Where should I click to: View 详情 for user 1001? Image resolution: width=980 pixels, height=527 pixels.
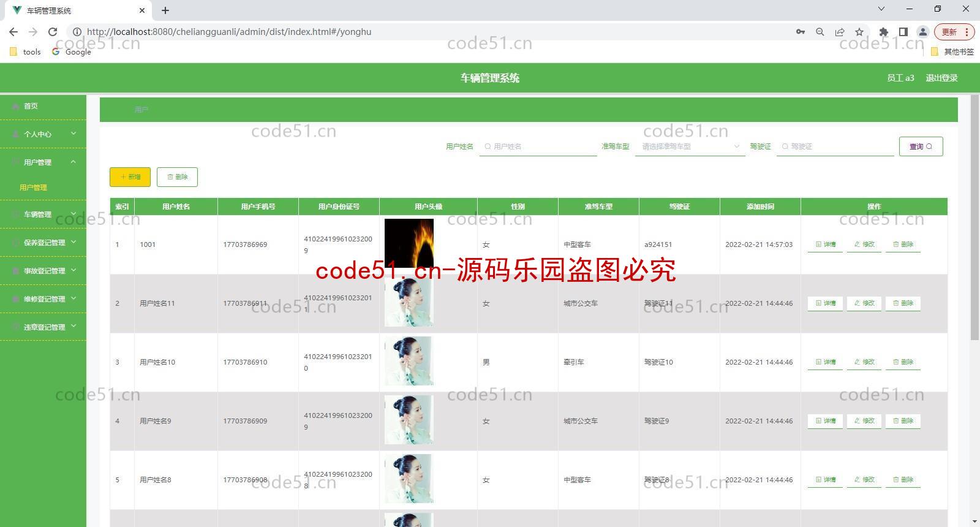pyautogui.click(x=825, y=245)
